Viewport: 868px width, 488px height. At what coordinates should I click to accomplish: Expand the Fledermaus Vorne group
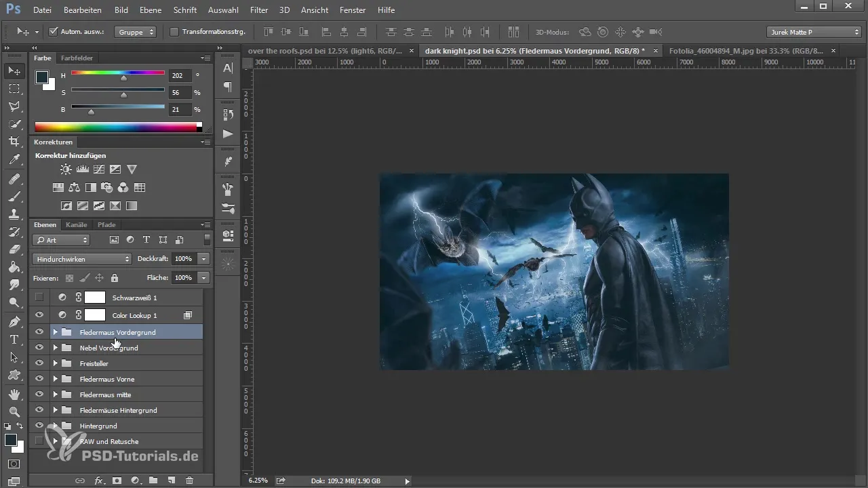click(56, 379)
